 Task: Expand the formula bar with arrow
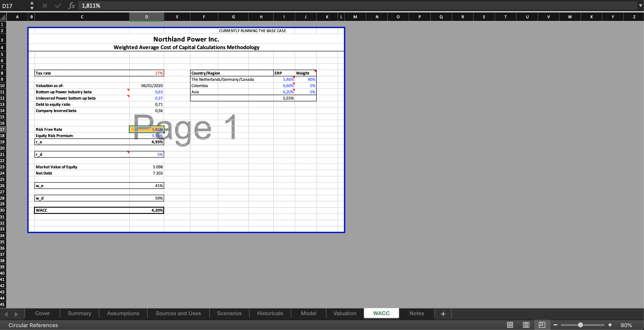(x=640, y=6)
